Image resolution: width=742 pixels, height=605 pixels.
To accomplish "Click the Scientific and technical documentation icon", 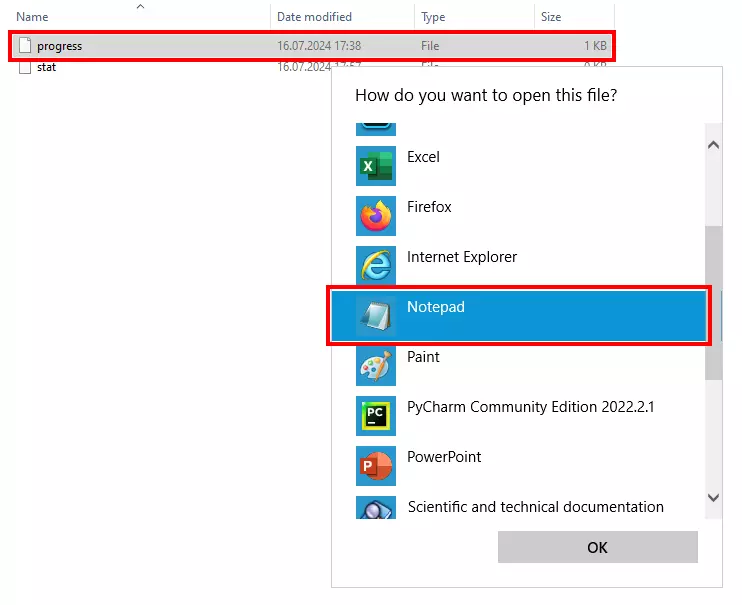I will tap(376, 507).
